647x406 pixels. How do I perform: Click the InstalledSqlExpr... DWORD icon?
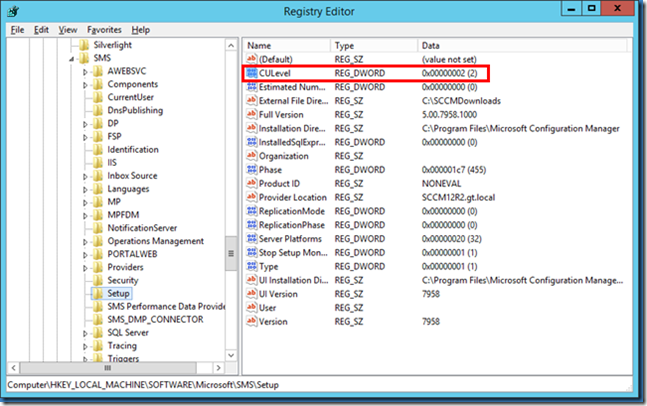pyautogui.click(x=252, y=142)
